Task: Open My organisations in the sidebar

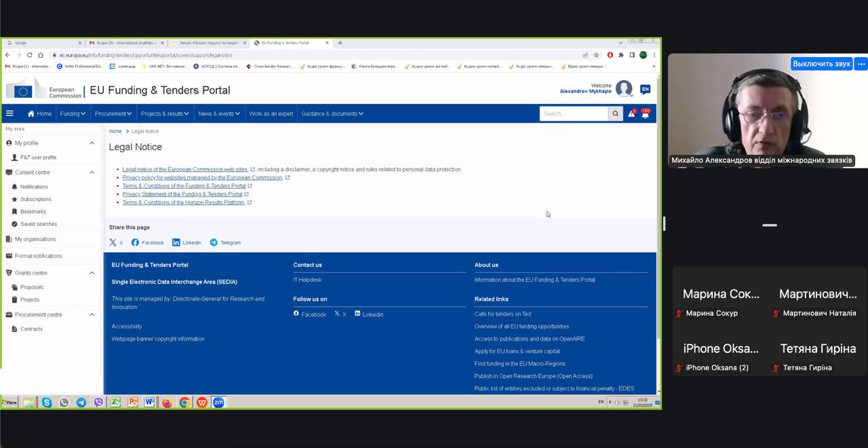Action: (31, 239)
